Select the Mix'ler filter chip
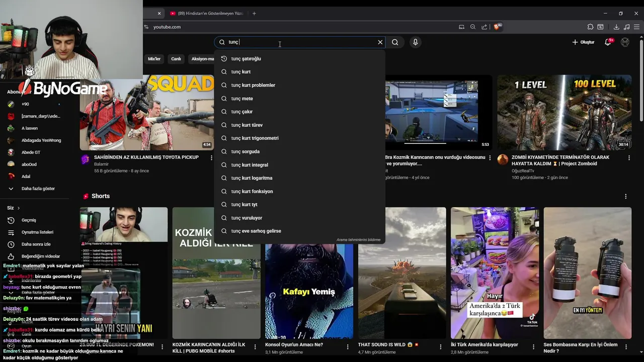The image size is (644, 362). 154,59
